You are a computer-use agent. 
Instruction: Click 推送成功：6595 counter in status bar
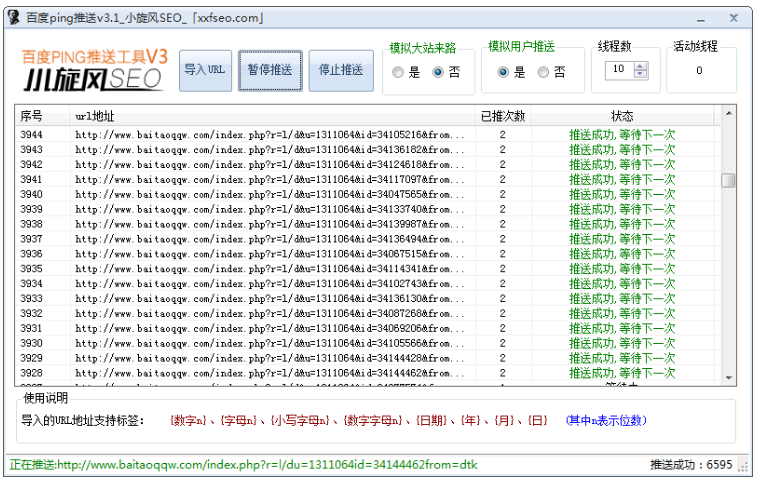(691, 465)
